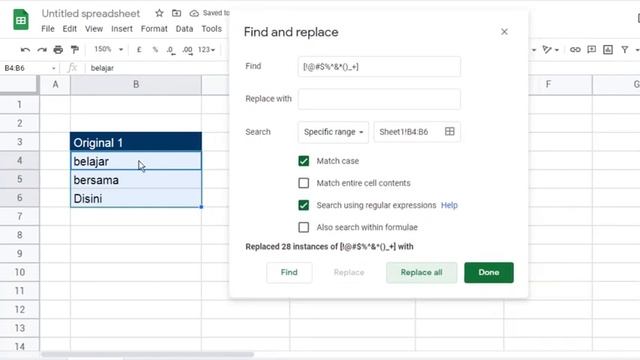The height and width of the screenshot is (360, 640).
Task: Select the Original 1 header cell
Action: pyautogui.click(x=136, y=142)
